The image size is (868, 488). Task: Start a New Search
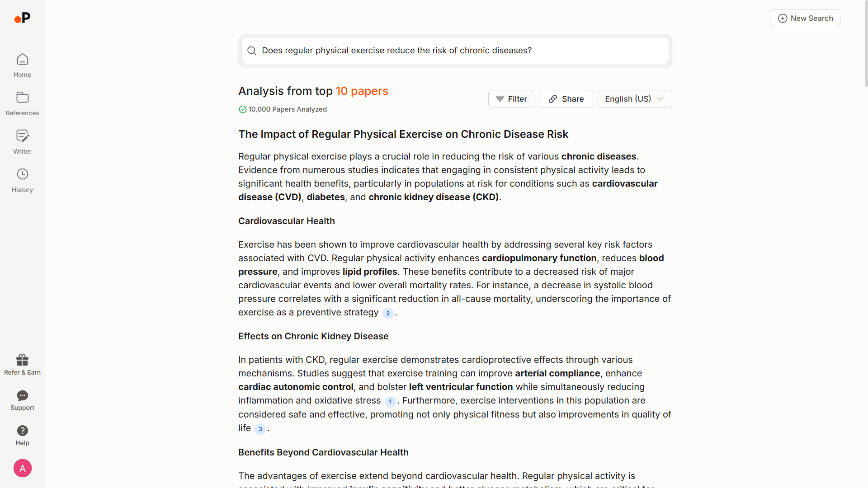point(805,18)
